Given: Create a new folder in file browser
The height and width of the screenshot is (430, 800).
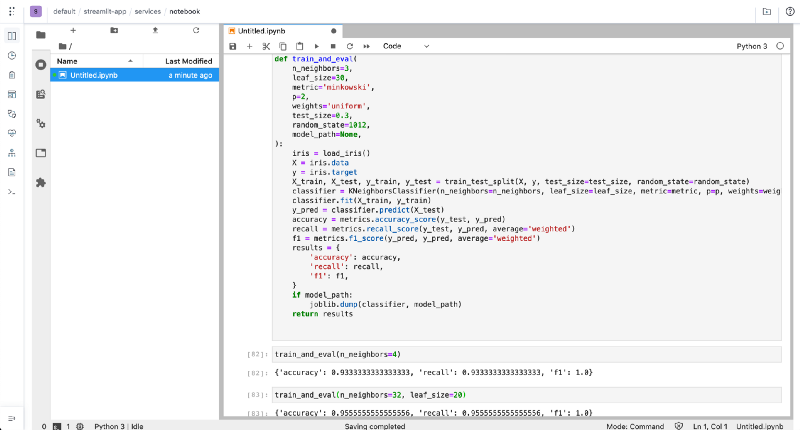Looking at the screenshot, I should pyautogui.click(x=114, y=31).
